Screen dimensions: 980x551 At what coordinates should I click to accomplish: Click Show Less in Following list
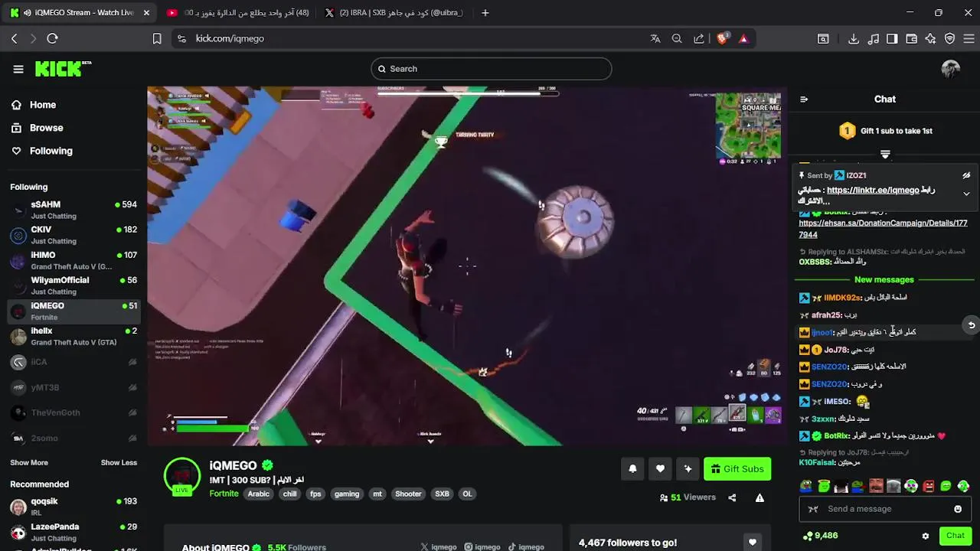tap(119, 462)
